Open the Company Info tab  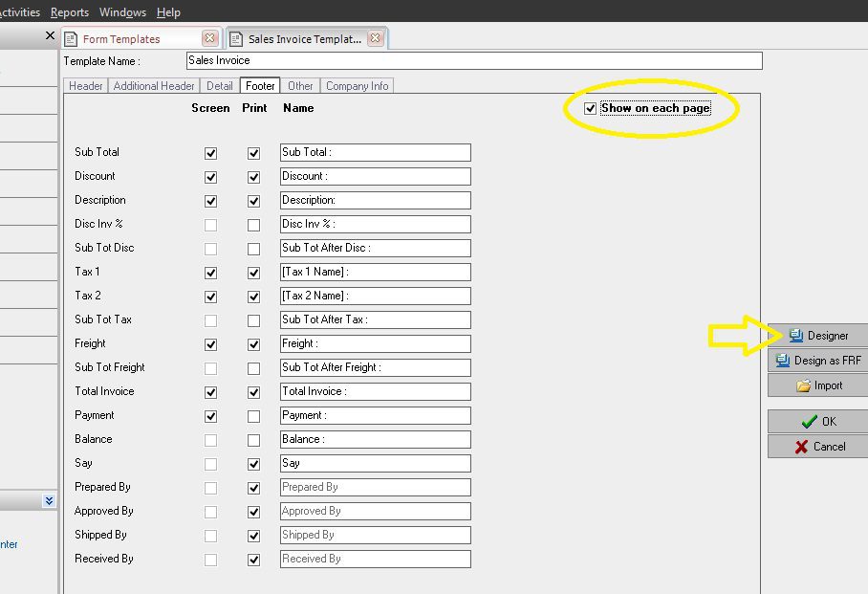(357, 86)
